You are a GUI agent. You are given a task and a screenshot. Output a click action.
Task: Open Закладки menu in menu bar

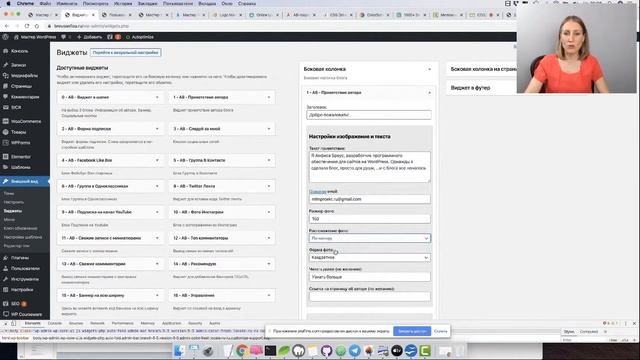(x=147, y=3)
